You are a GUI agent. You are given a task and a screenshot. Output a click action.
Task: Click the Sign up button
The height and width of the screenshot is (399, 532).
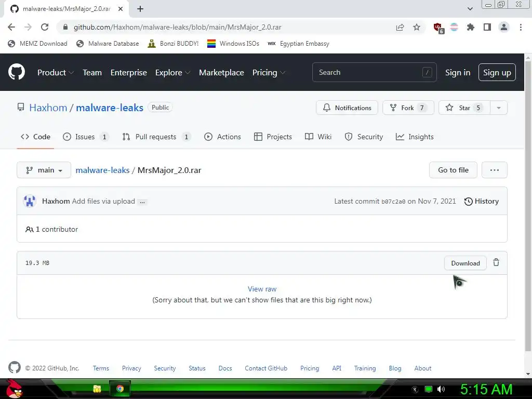pyautogui.click(x=497, y=72)
